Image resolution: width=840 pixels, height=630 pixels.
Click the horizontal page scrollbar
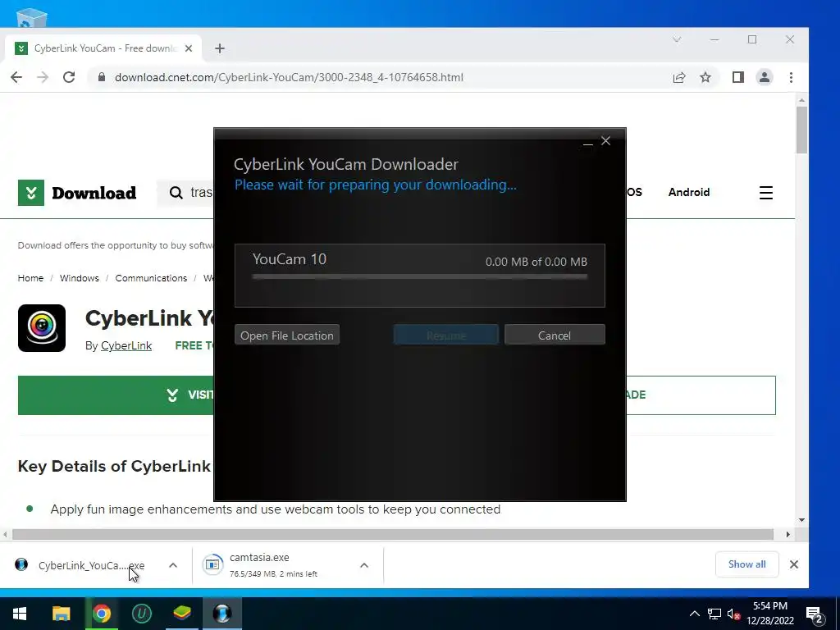[393, 534]
